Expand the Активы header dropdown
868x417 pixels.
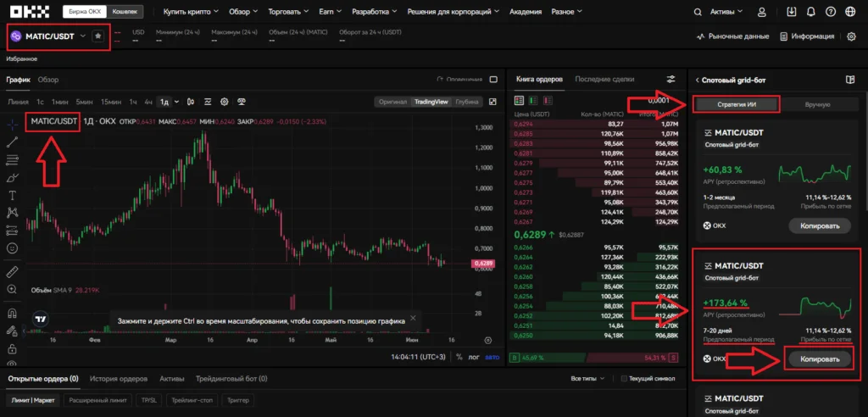[726, 11]
